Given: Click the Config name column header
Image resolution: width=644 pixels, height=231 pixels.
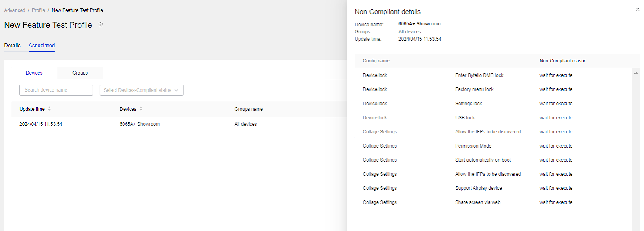Looking at the screenshot, I should [x=376, y=61].
